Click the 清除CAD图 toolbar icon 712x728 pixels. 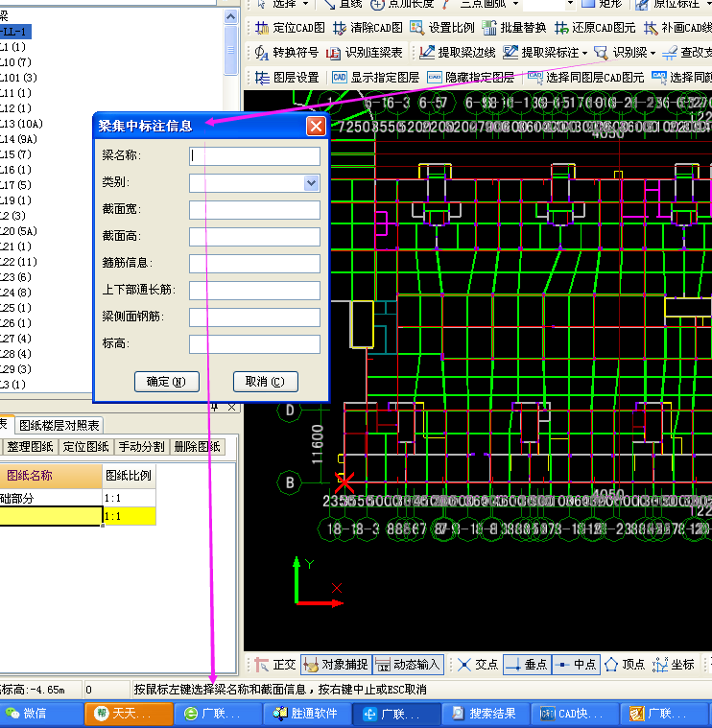tap(340, 28)
